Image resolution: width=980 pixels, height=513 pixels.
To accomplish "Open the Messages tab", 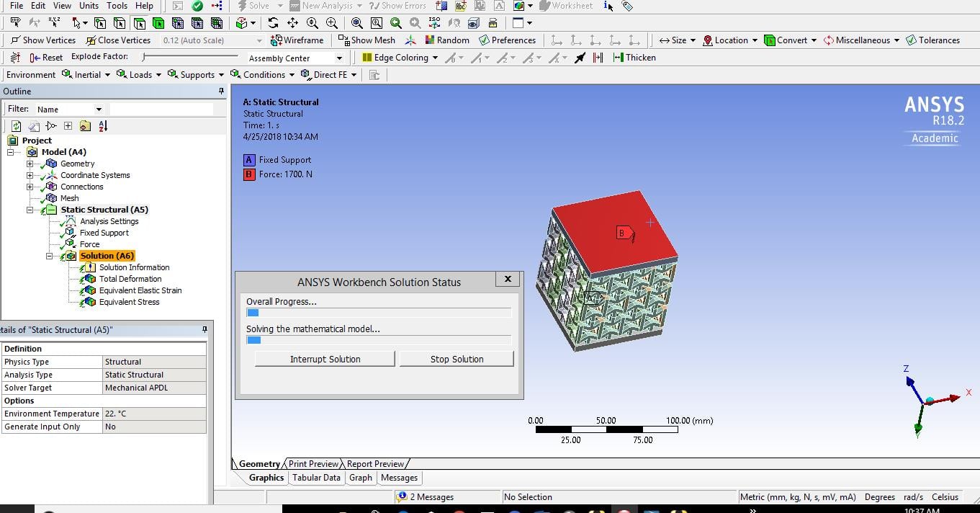I will (x=399, y=478).
